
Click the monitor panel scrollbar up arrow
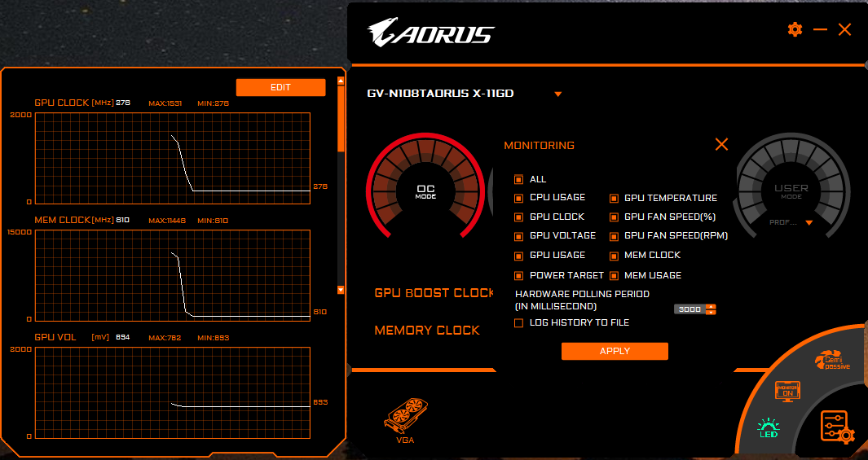tap(341, 81)
